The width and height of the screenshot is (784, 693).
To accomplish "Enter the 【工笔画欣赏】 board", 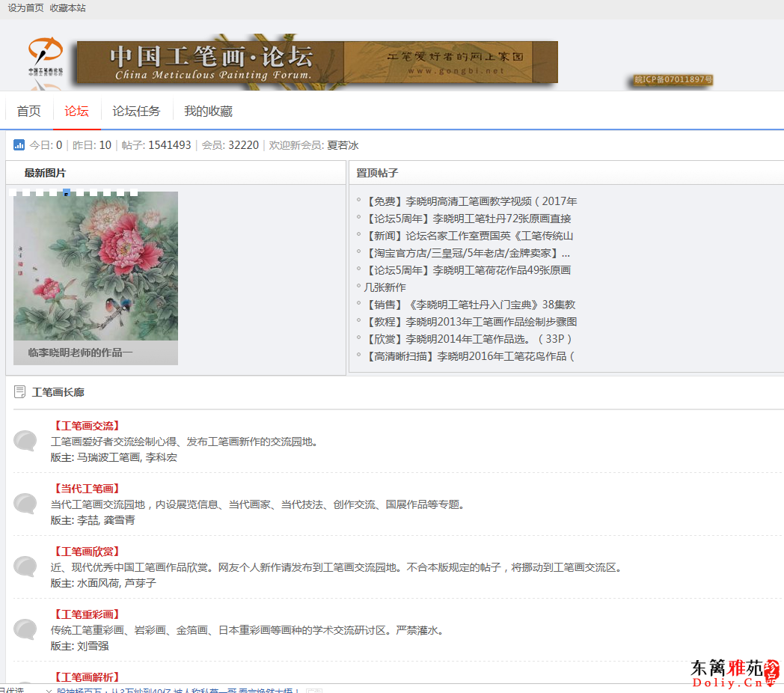I will click(87, 552).
